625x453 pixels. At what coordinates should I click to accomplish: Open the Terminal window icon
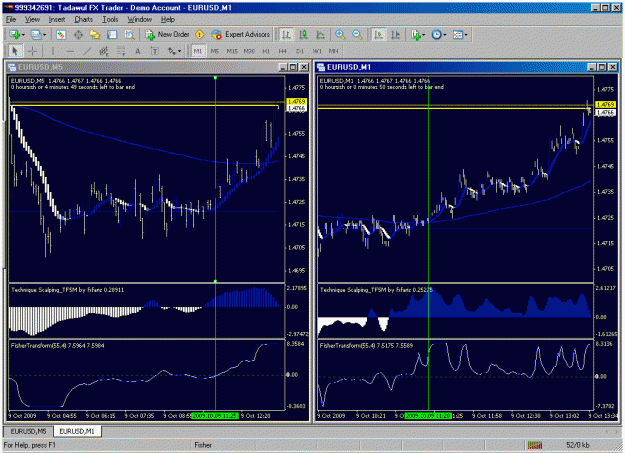coord(112,35)
